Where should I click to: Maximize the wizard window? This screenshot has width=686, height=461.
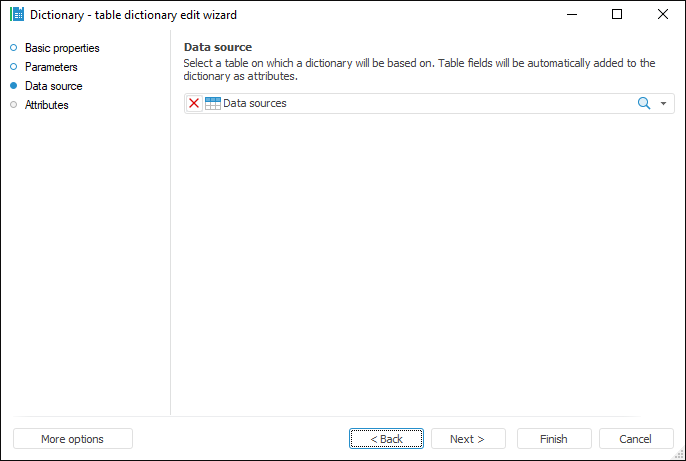[x=617, y=15]
